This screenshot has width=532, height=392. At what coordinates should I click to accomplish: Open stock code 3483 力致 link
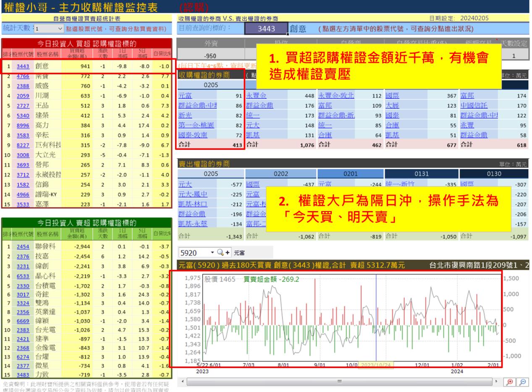coord(23,374)
